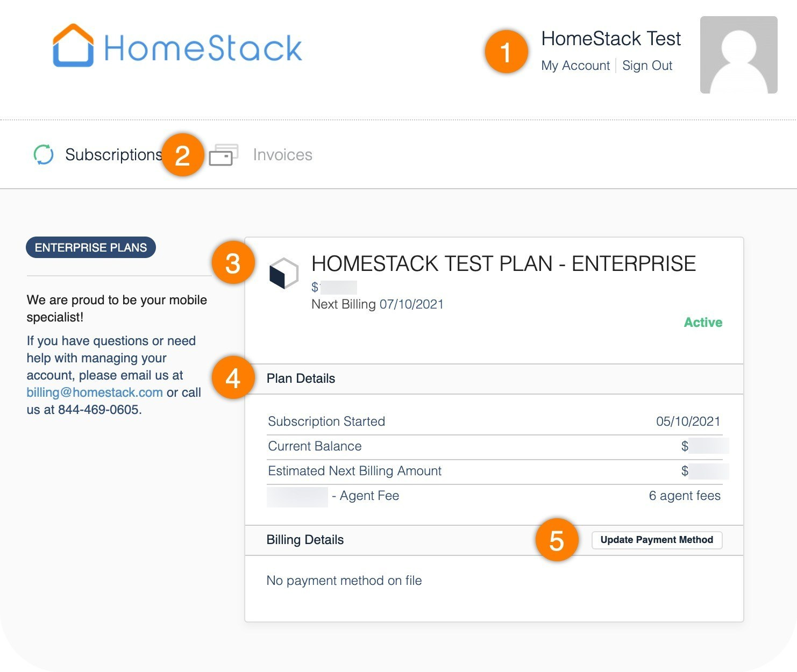Click the orange number 4 marker
This screenshot has width=797, height=672.
click(233, 378)
